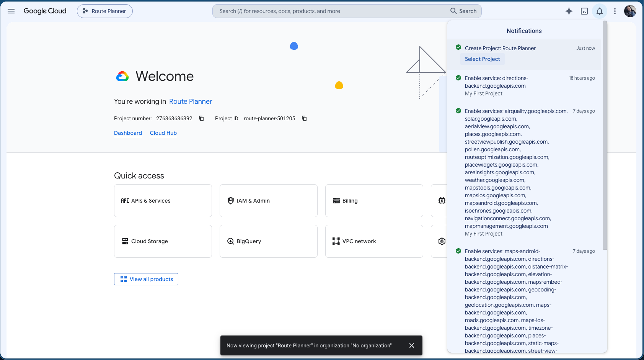
Task: Click the Notifications panel scrollbar
Action: [605, 135]
